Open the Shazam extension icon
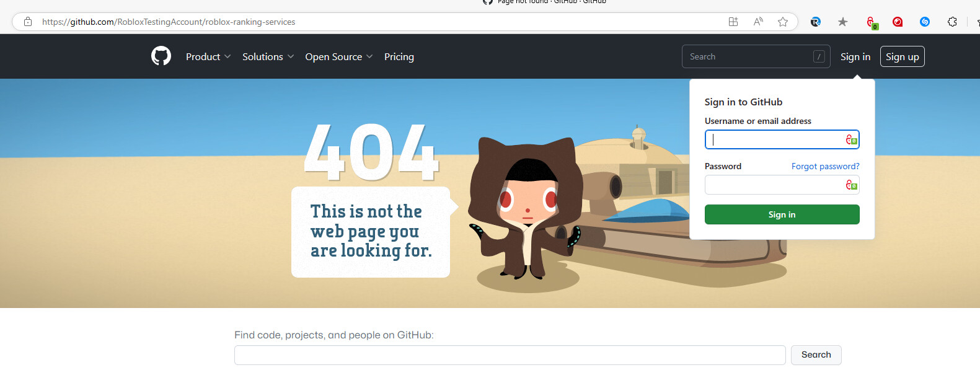980x383 pixels. 925,22
